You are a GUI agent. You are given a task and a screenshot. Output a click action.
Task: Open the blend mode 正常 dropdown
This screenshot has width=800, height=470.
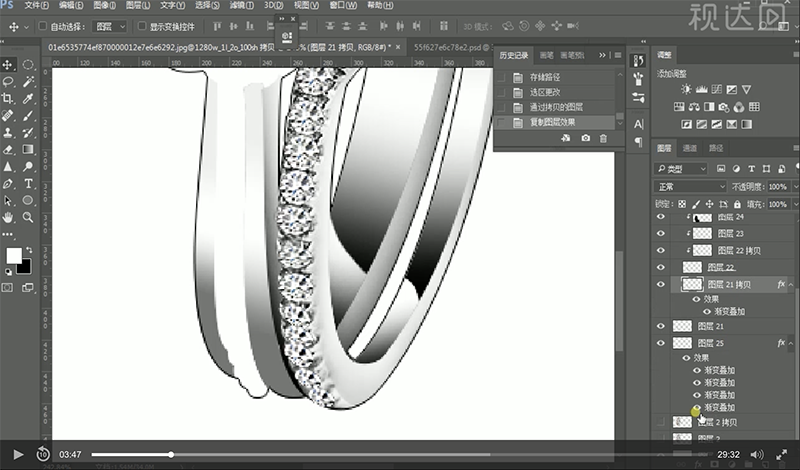(x=690, y=187)
